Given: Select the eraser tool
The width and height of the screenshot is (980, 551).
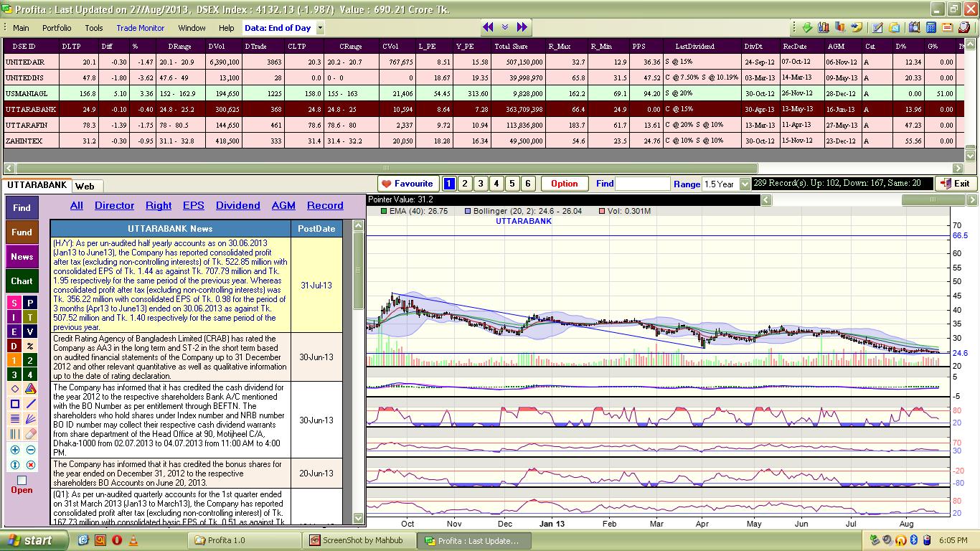Looking at the screenshot, I should (30, 434).
